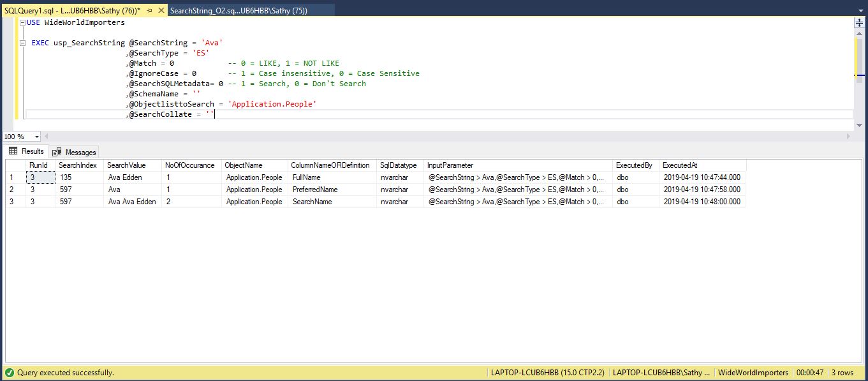Click the 'Application.People' string in editor
The height and width of the screenshot is (381, 868).
tap(272, 104)
